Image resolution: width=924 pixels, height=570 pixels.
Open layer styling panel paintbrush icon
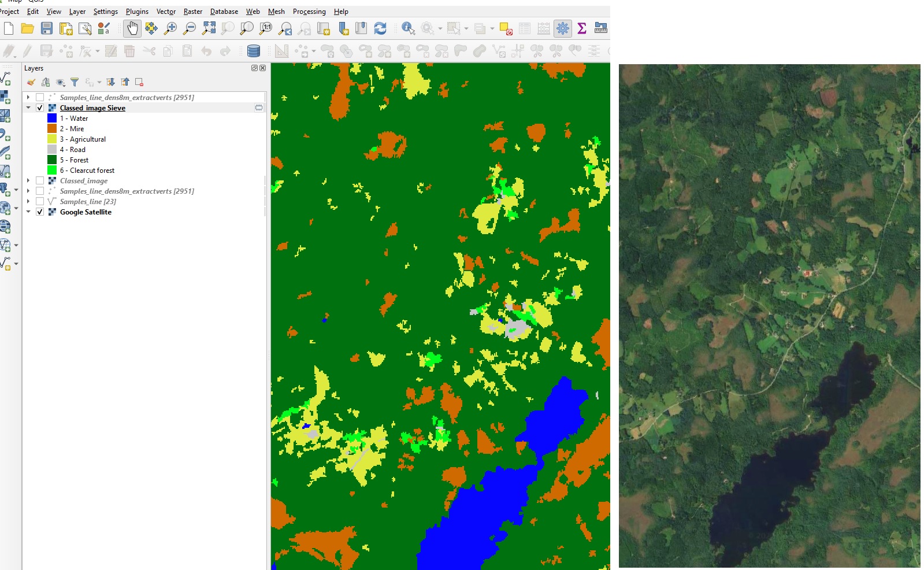click(x=31, y=82)
